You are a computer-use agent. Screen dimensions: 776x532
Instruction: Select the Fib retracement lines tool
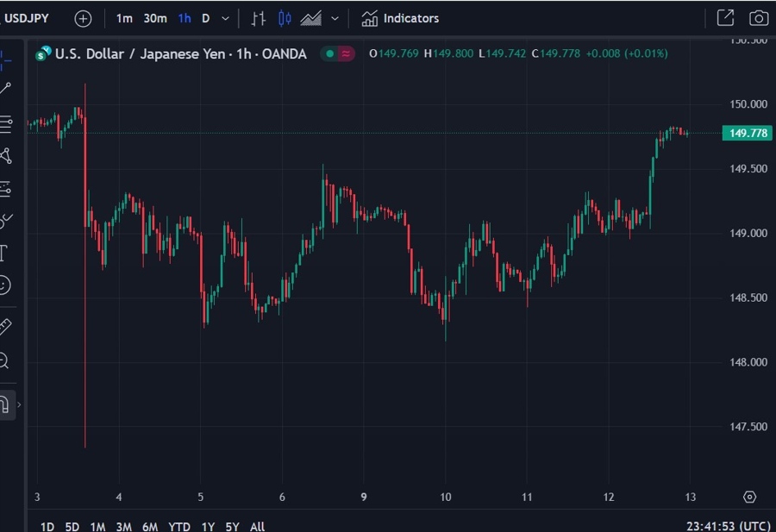coord(5,123)
